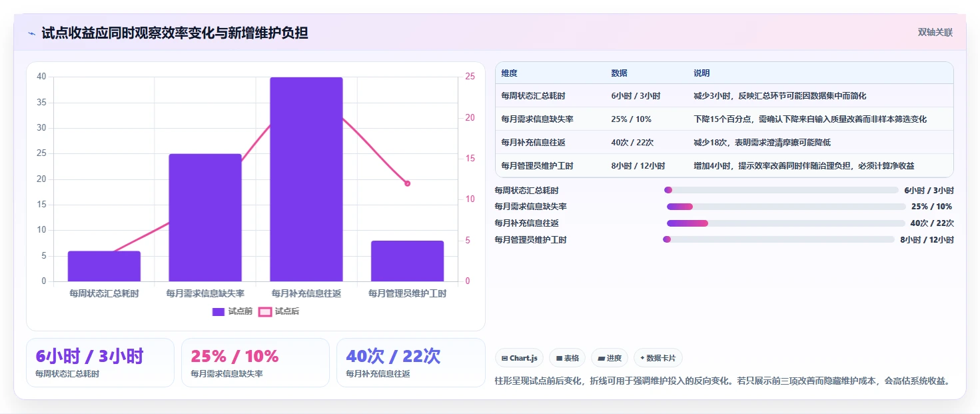Click the progress bar for 每月需求信息缺失率

(x=786, y=207)
